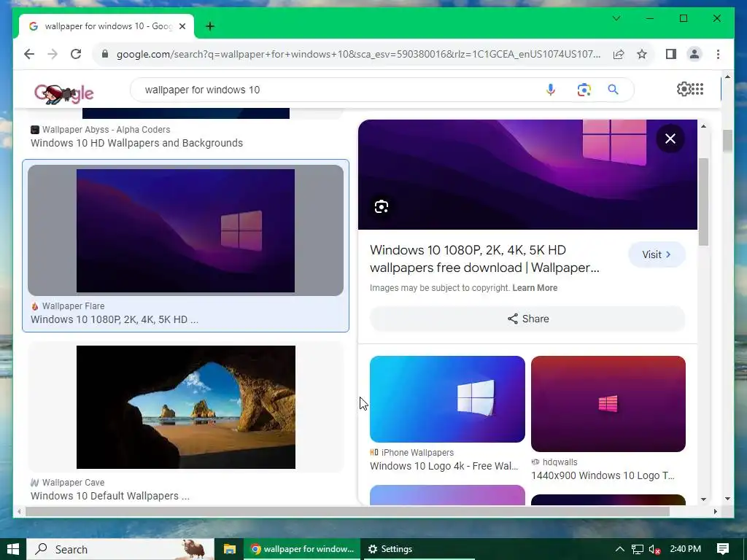Click the 'Windows 10 1080P, 2K, 4K, 5K HD ...' caption
This screenshot has height=560, width=747.
tap(115, 319)
